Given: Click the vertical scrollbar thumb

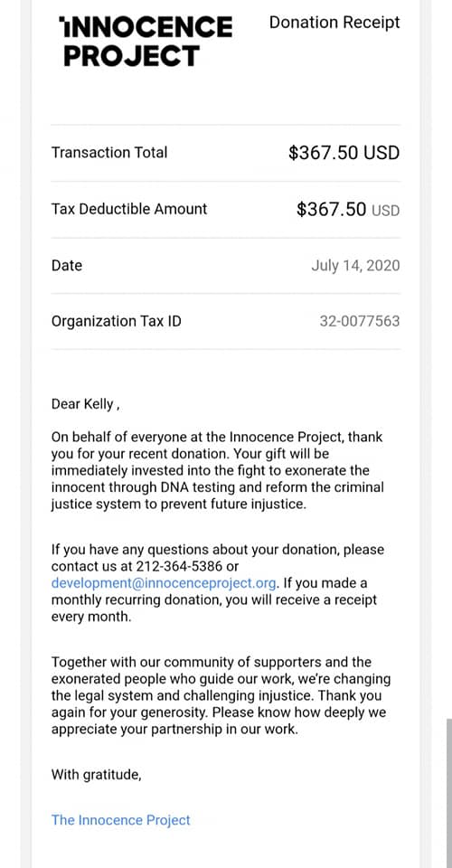Looking at the screenshot, I should [448, 793].
